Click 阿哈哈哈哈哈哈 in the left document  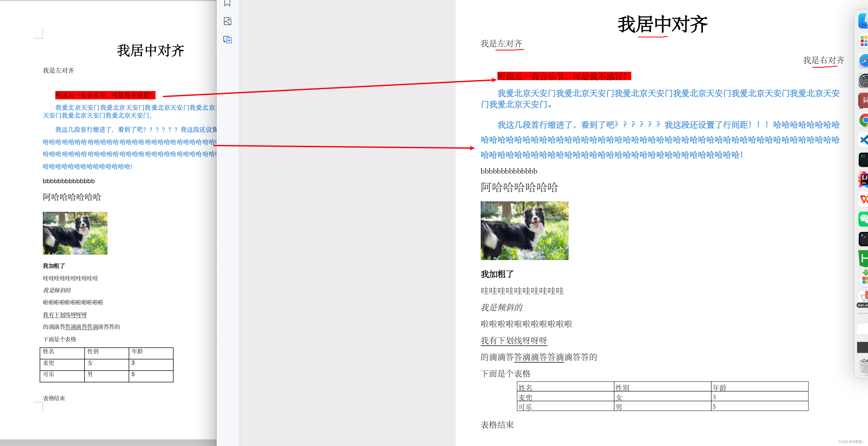coord(72,197)
